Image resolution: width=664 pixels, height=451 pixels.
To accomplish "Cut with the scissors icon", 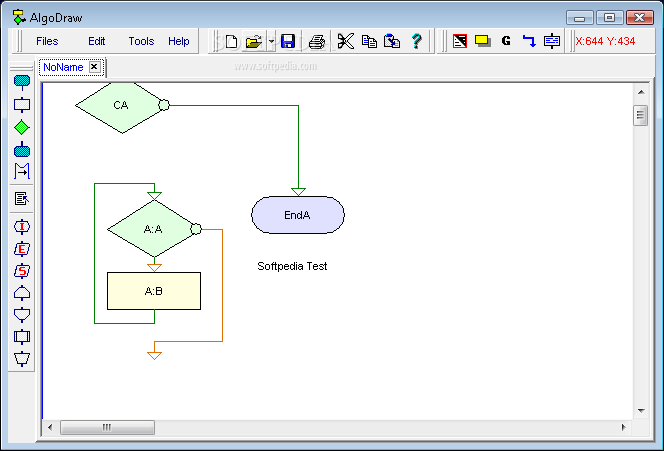I will coord(346,42).
